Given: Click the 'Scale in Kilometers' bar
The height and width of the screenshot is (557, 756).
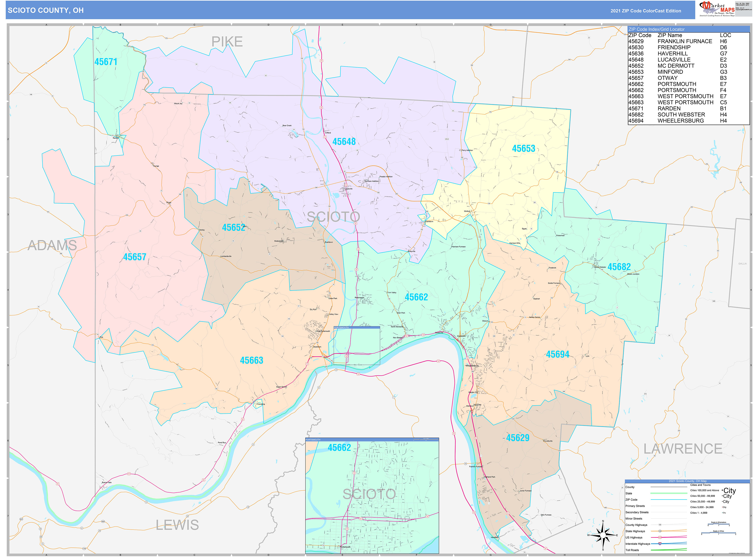Looking at the screenshot, I should (x=718, y=524).
